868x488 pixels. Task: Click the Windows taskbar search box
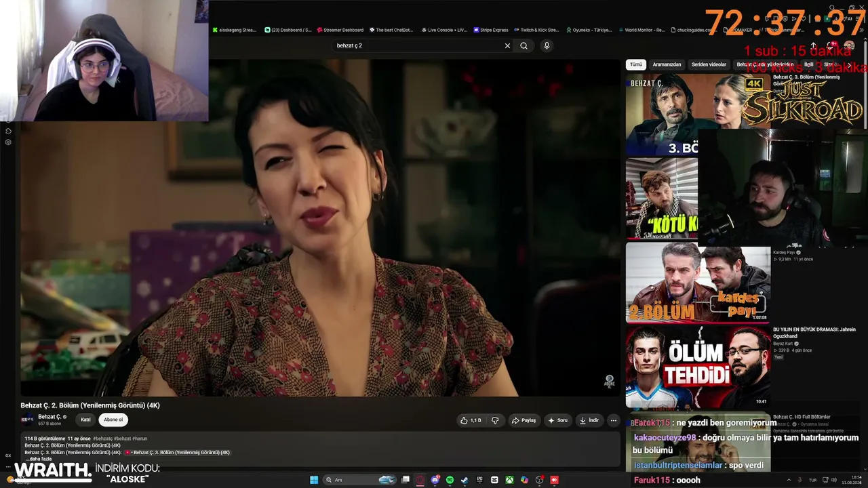click(360, 480)
